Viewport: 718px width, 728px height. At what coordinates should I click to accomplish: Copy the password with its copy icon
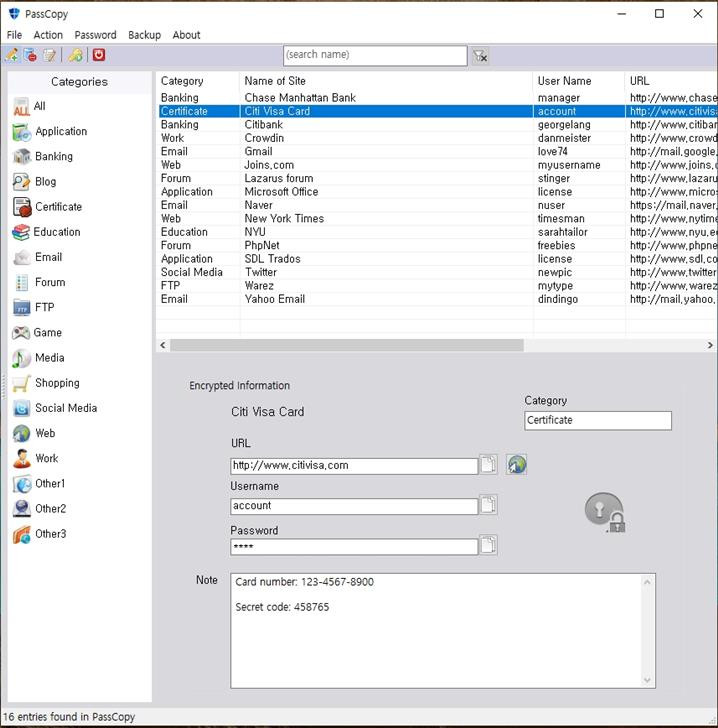tap(488, 545)
